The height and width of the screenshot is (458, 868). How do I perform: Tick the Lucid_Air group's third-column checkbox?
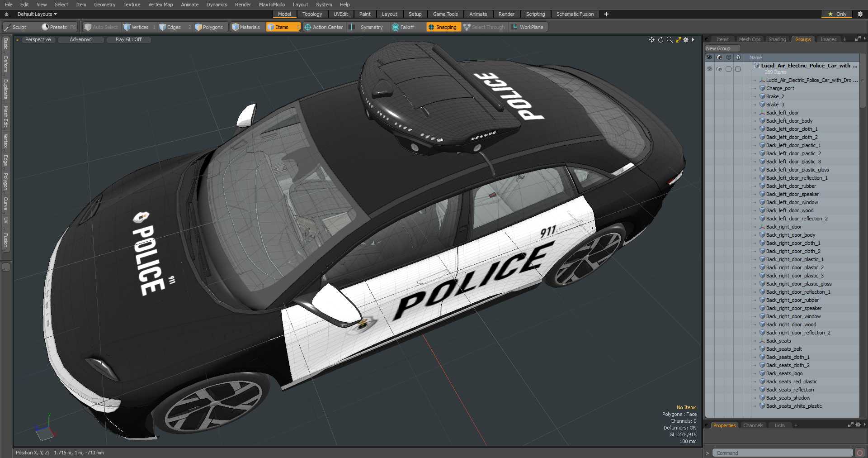[728, 69]
